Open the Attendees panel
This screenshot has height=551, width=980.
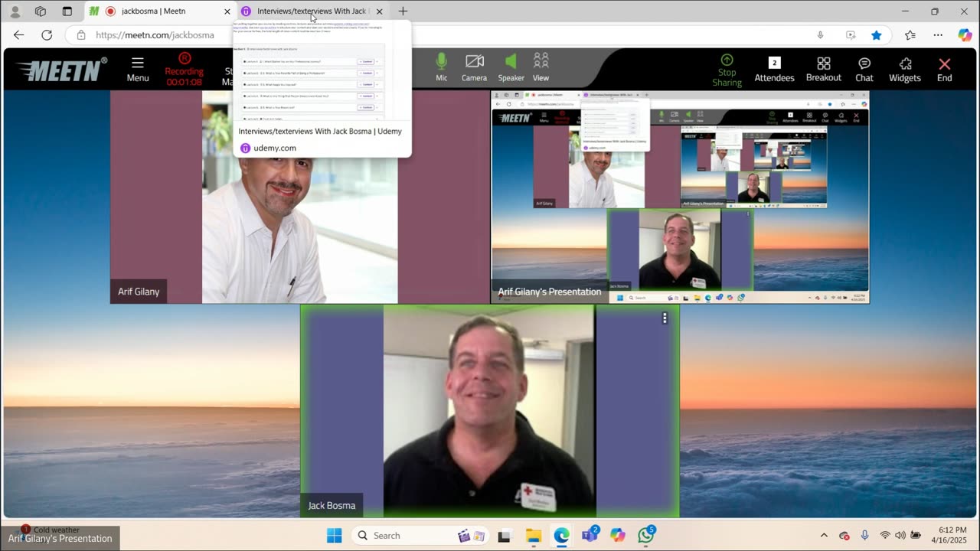pyautogui.click(x=774, y=69)
